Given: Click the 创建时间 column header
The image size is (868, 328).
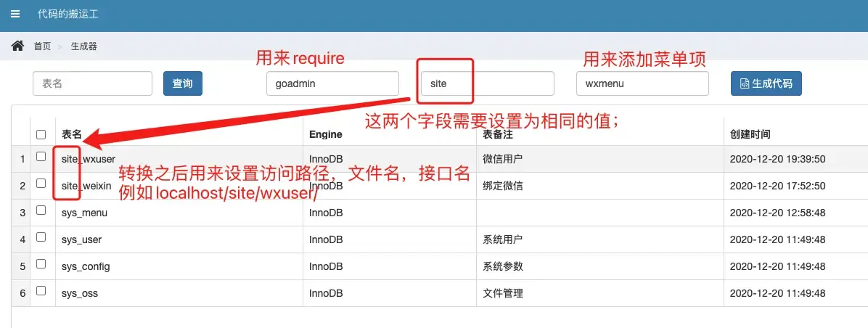Looking at the screenshot, I should pos(750,134).
